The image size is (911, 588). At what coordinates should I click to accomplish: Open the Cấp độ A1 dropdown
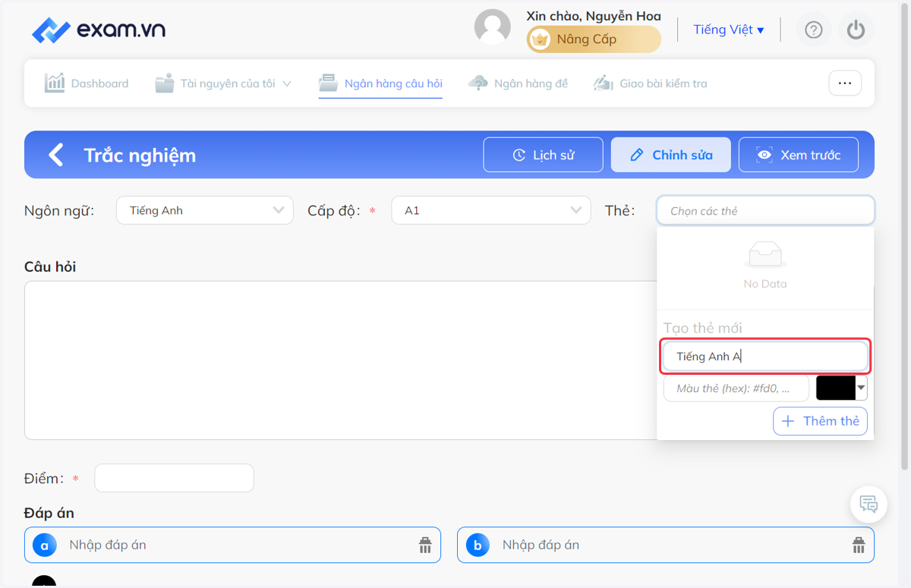click(x=491, y=210)
